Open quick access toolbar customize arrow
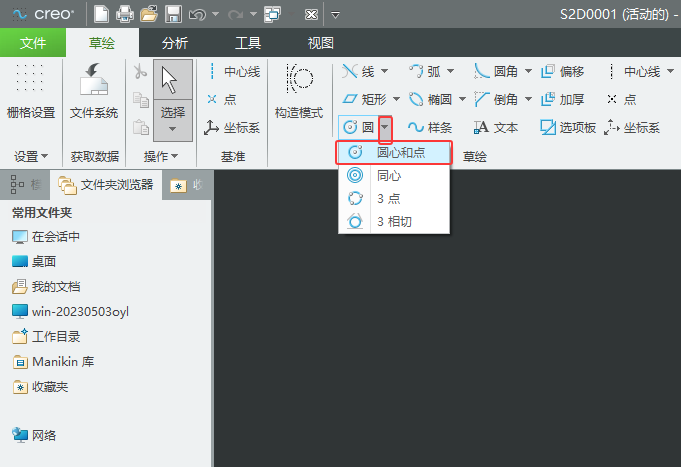The image size is (681, 467). pos(335,15)
